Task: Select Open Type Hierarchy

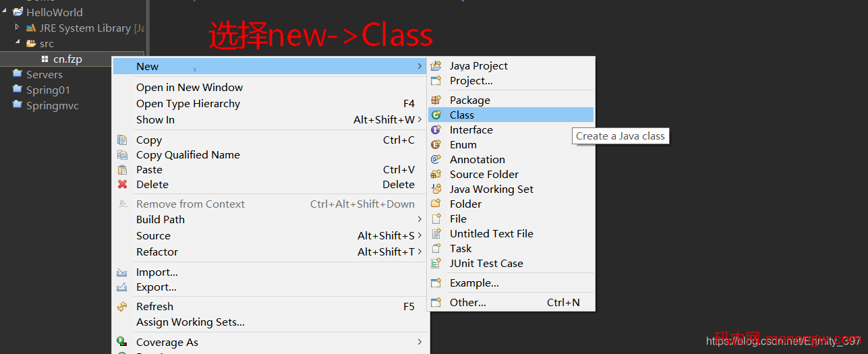Action: (x=187, y=104)
